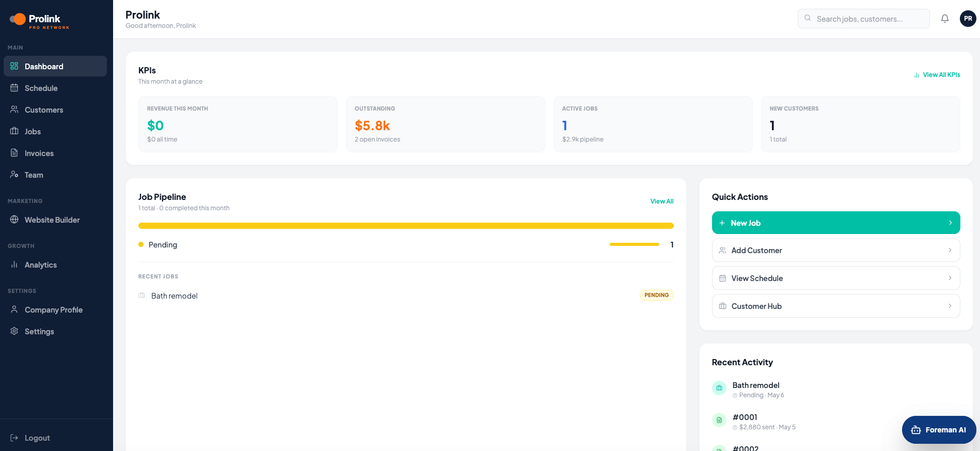Click the robot icon on Foreman AI
This screenshot has width=980, height=451.
pos(916,430)
